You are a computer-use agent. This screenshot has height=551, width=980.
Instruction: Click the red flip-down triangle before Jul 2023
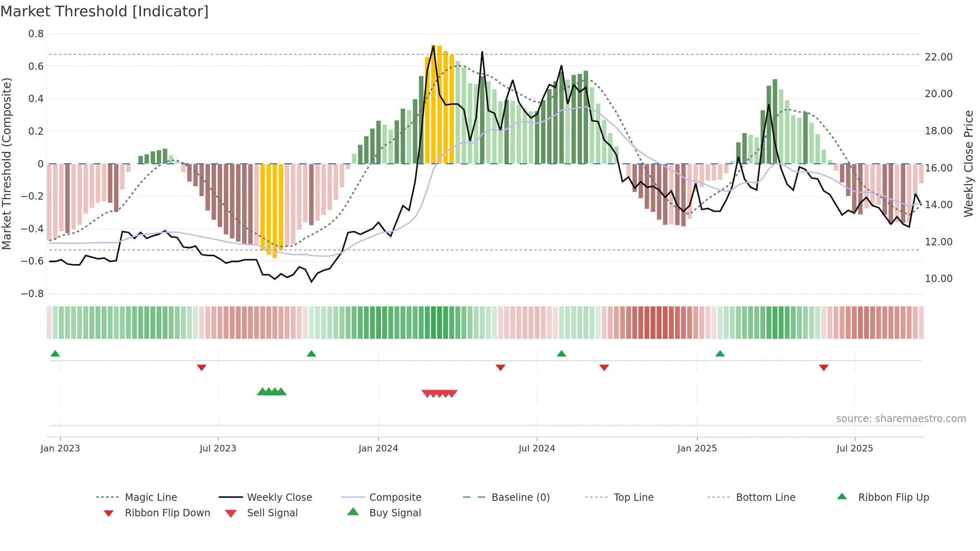202,368
